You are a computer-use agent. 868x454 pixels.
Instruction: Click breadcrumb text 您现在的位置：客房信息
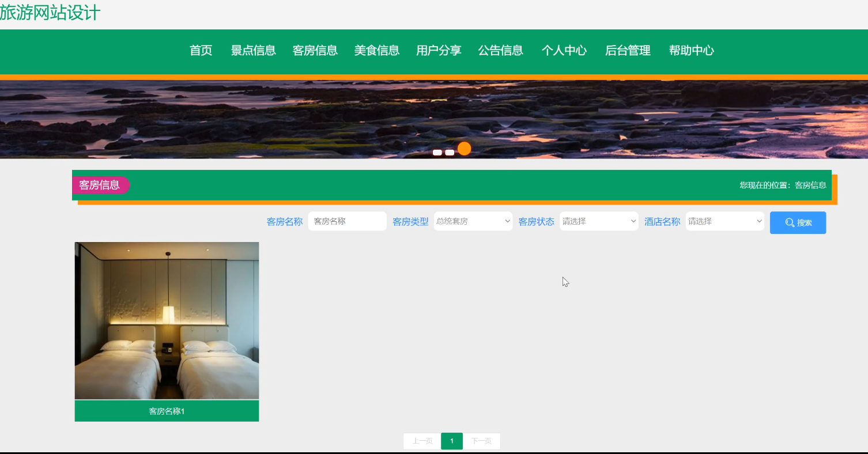point(783,185)
